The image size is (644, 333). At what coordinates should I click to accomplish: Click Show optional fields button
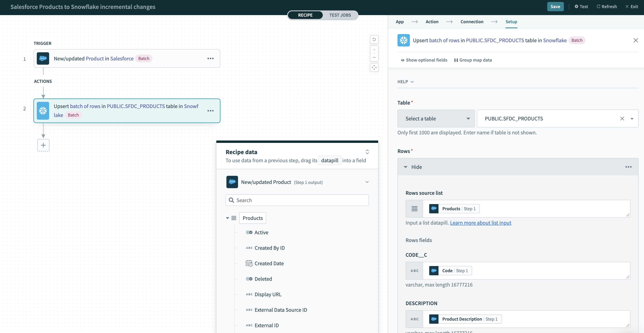click(424, 60)
